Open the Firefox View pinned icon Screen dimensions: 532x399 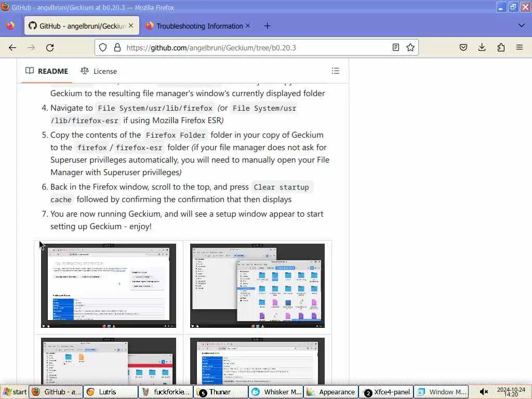click(x=10, y=26)
